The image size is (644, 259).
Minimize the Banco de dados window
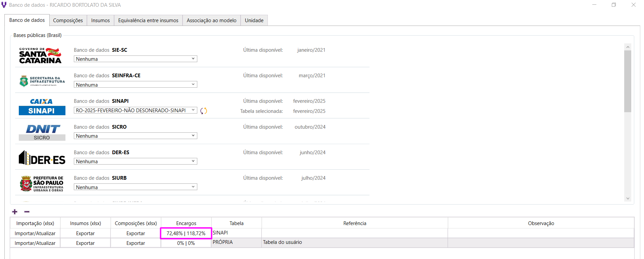tap(594, 5)
